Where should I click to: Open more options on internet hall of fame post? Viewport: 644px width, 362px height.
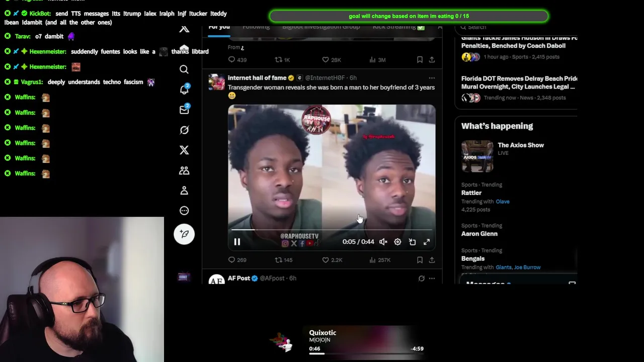tap(432, 78)
